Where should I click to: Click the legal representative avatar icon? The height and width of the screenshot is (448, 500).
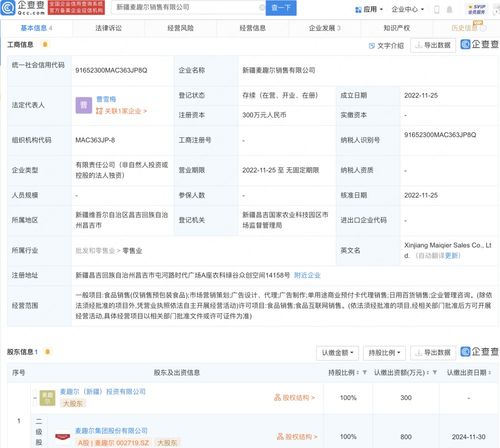click(x=84, y=105)
